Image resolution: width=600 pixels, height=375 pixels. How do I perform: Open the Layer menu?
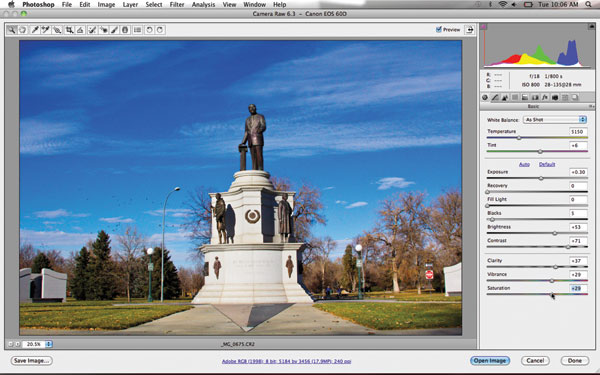click(x=130, y=5)
